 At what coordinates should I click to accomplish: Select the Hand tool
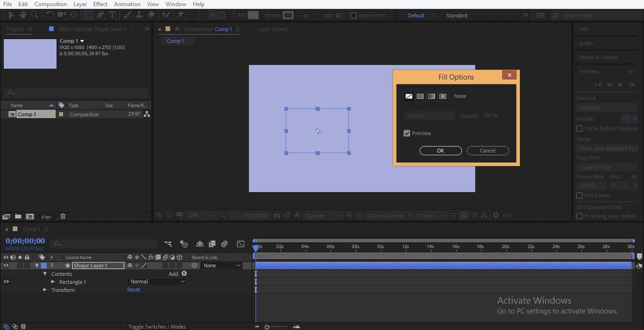23,15
